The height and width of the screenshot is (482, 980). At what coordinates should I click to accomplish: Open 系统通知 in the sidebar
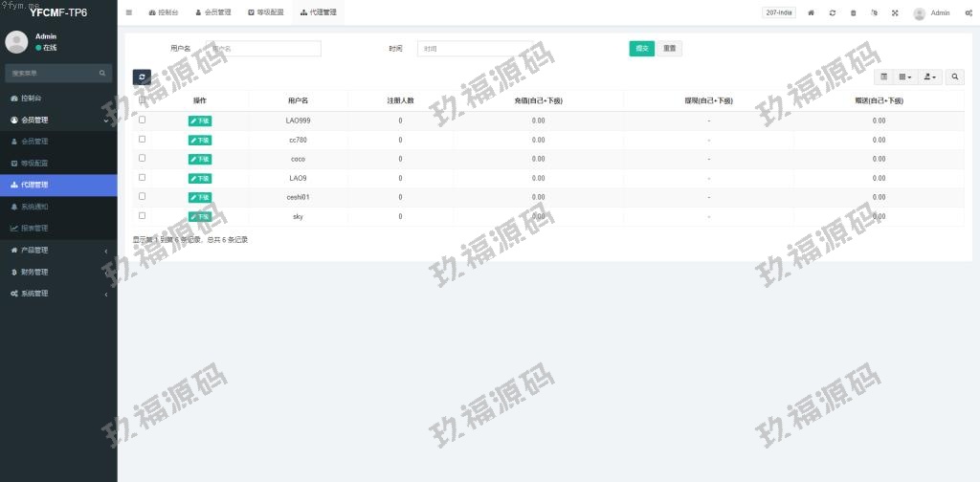(34, 207)
